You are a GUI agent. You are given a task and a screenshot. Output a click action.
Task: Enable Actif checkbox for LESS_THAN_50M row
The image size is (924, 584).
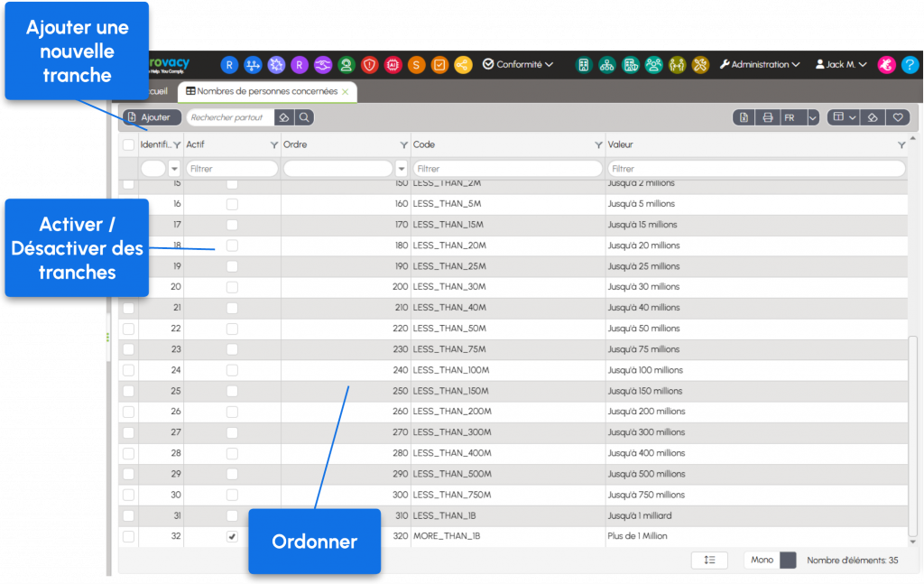(x=232, y=329)
